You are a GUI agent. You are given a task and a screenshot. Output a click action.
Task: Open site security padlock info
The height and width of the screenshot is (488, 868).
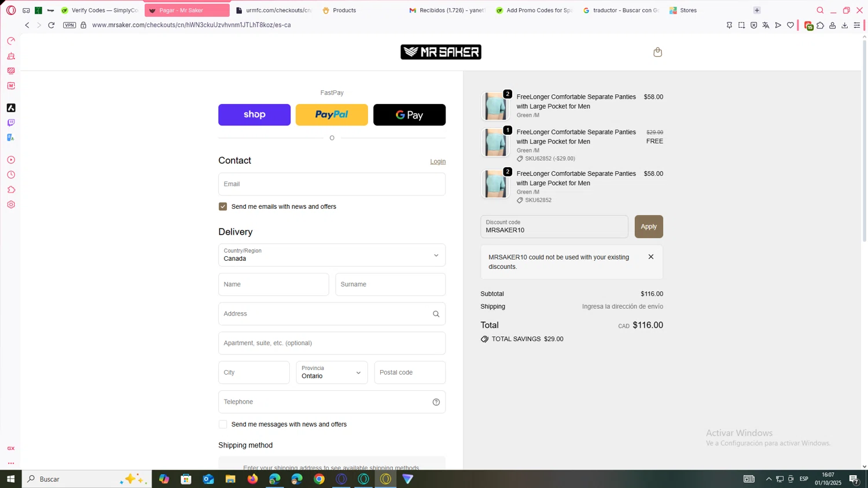[x=83, y=25]
